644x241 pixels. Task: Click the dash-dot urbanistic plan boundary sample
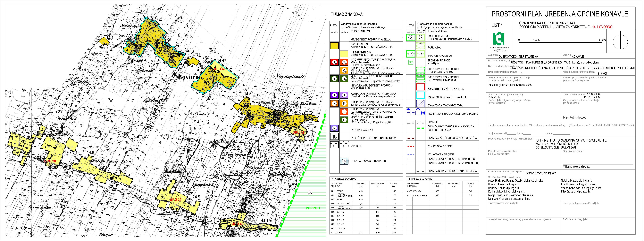pyautogui.click(x=420, y=171)
